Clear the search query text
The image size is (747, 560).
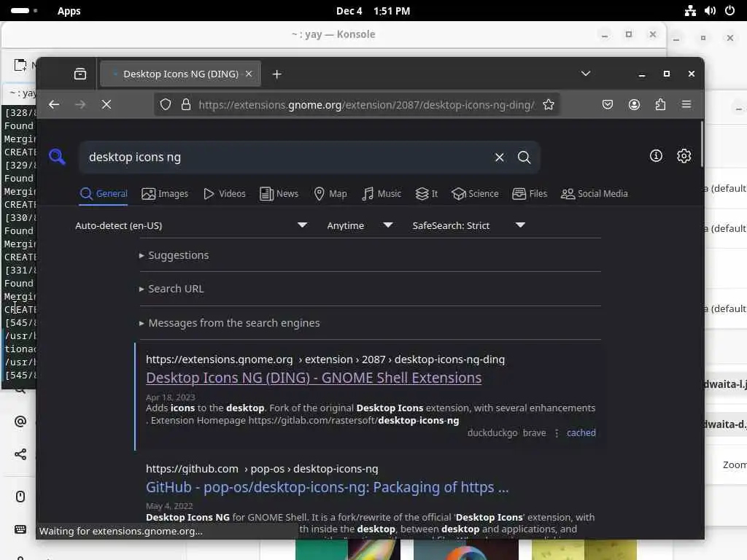click(499, 157)
